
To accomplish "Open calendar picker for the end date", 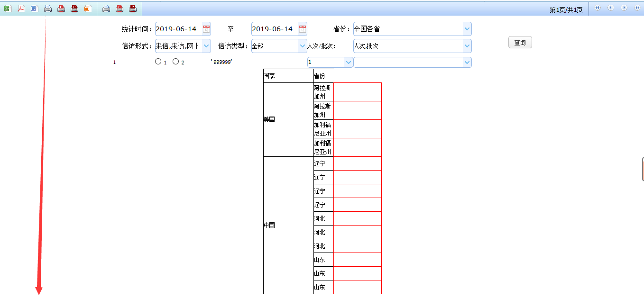I will [x=303, y=29].
